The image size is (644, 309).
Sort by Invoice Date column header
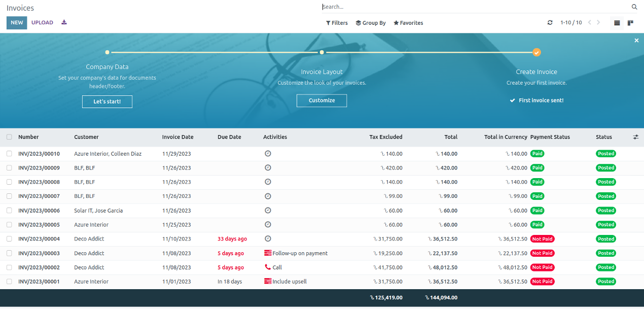click(177, 137)
